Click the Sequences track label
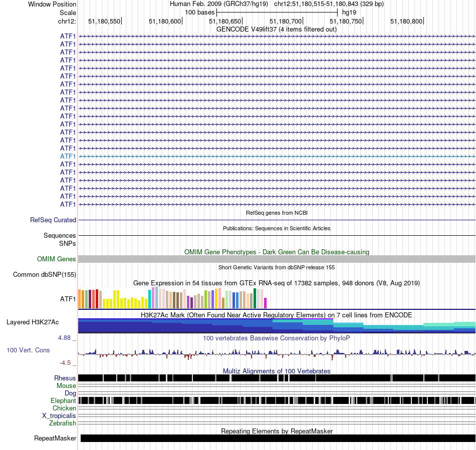The height and width of the screenshot is (450, 476). pyautogui.click(x=60, y=235)
